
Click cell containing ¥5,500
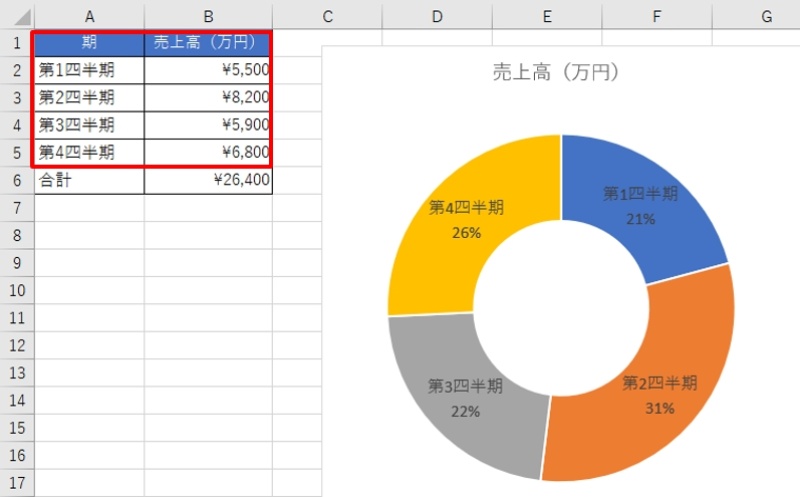click(208, 71)
